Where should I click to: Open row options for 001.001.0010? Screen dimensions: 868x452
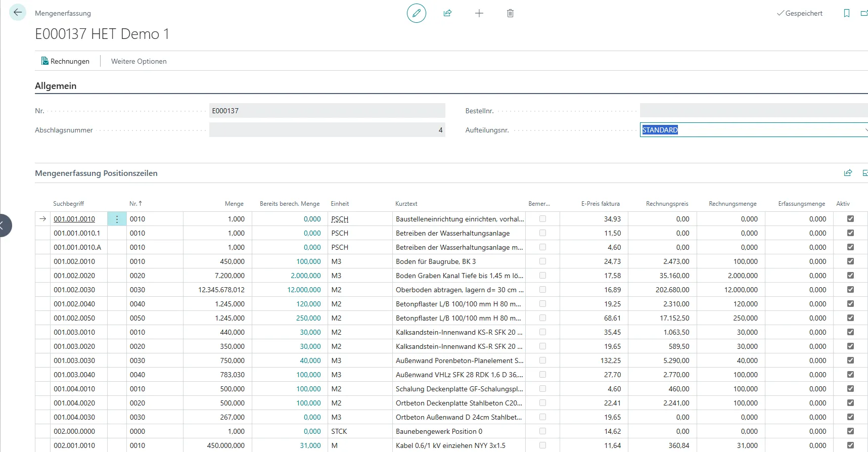117,219
